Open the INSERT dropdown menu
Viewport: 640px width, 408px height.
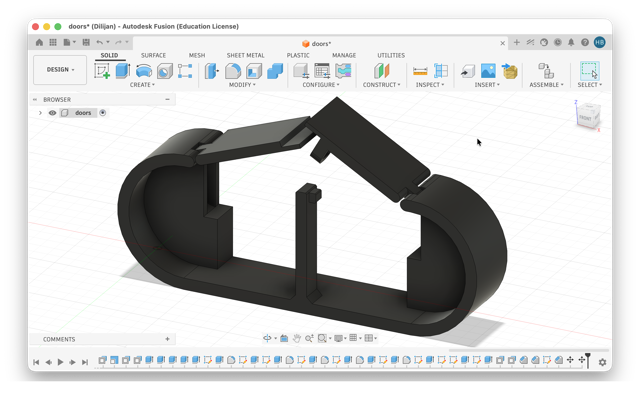(487, 85)
